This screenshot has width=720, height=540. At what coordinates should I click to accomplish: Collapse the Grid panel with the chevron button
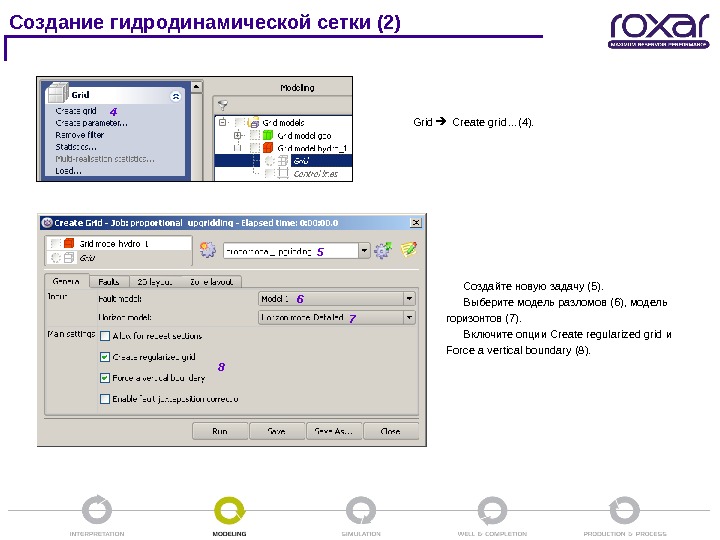[176, 96]
